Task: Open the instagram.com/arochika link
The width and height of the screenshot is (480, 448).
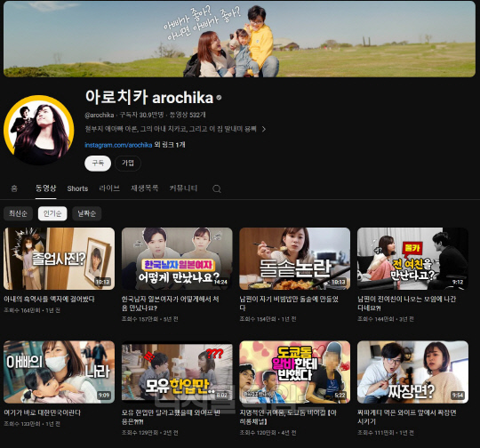Action: point(118,145)
